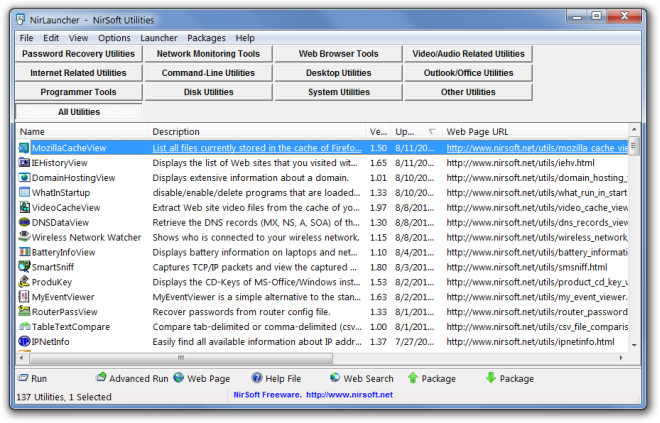Open the Packages menu
660x423 pixels.
coord(206,38)
